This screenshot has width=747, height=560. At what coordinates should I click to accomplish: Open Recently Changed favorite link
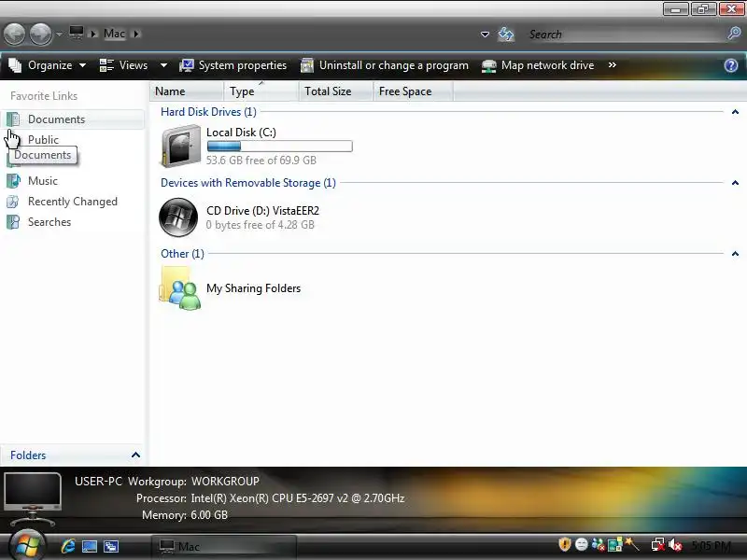[73, 202]
